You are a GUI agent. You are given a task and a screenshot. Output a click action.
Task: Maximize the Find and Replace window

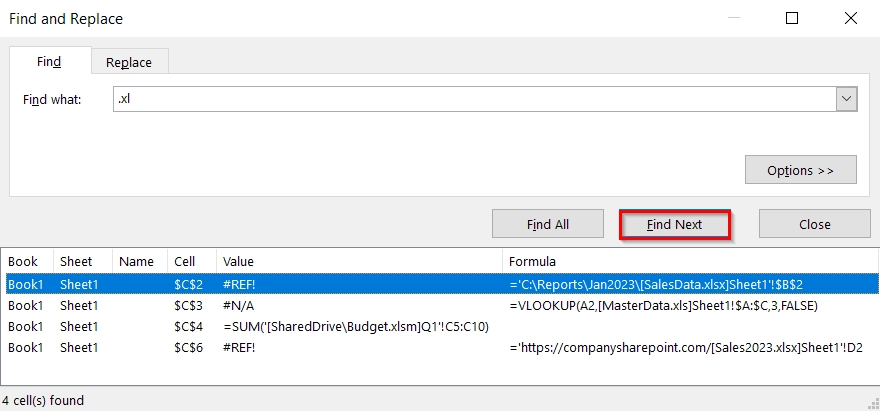coord(792,18)
